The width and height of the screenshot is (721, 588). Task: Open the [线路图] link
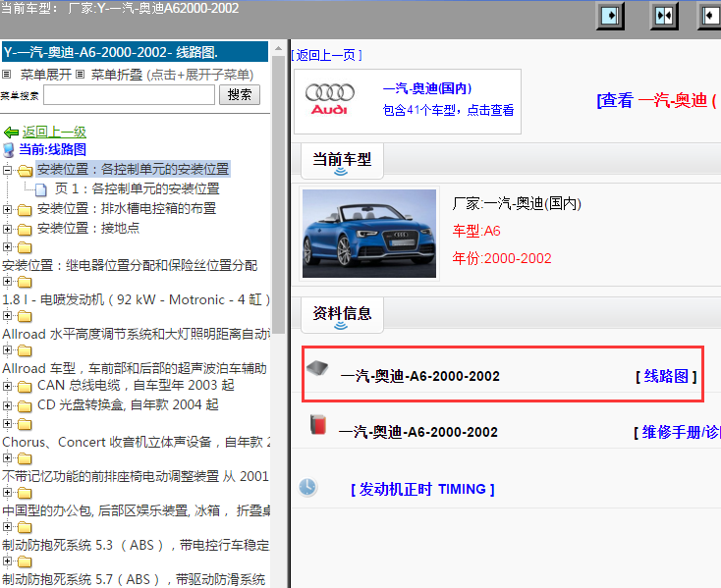pyautogui.click(x=666, y=376)
